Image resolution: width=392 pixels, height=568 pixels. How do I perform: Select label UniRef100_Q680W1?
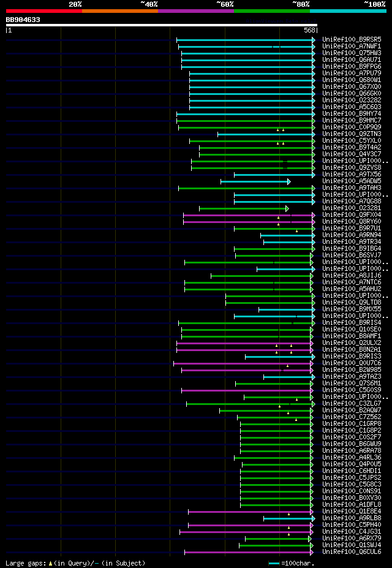352,80
